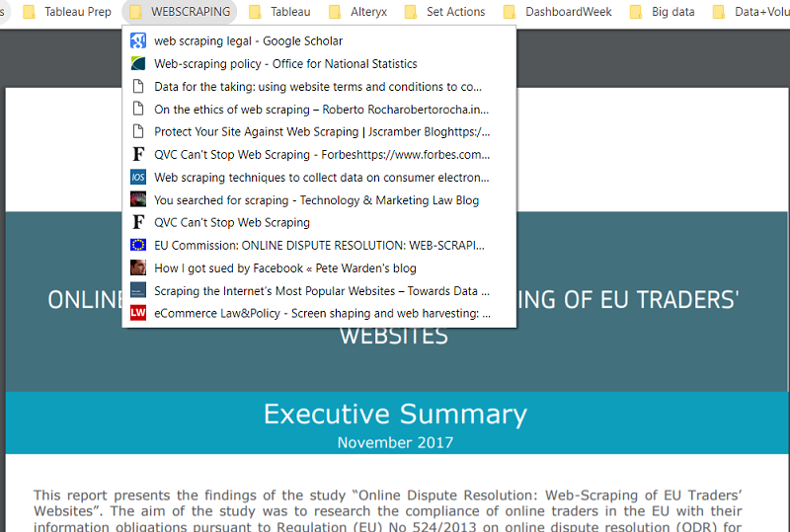The width and height of the screenshot is (790, 532).
Task: Click the Pete Warden portrait favicon
Action: click(x=138, y=267)
